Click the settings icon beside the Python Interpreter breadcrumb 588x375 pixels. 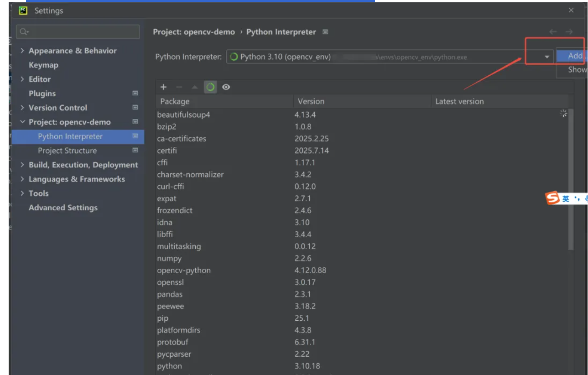coord(325,32)
